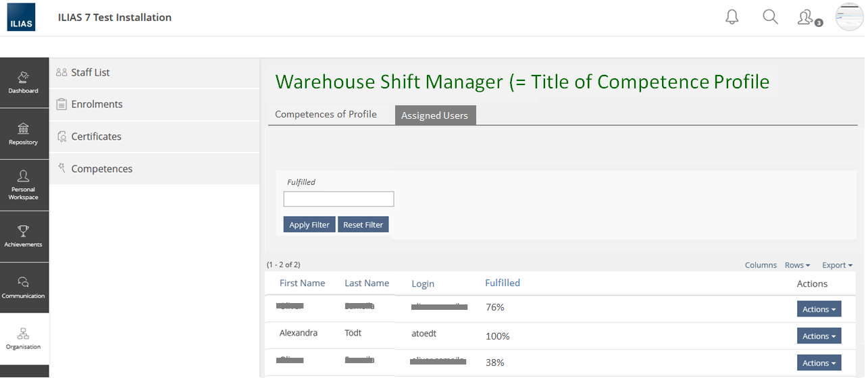Open Communication in the sidebar
The width and height of the screenshot is (868, 378).
(x=24, y=288)
